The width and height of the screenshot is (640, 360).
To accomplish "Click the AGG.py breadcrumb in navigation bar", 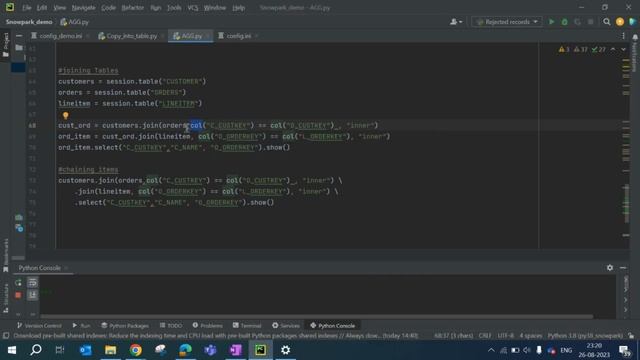I will point(75,22).
